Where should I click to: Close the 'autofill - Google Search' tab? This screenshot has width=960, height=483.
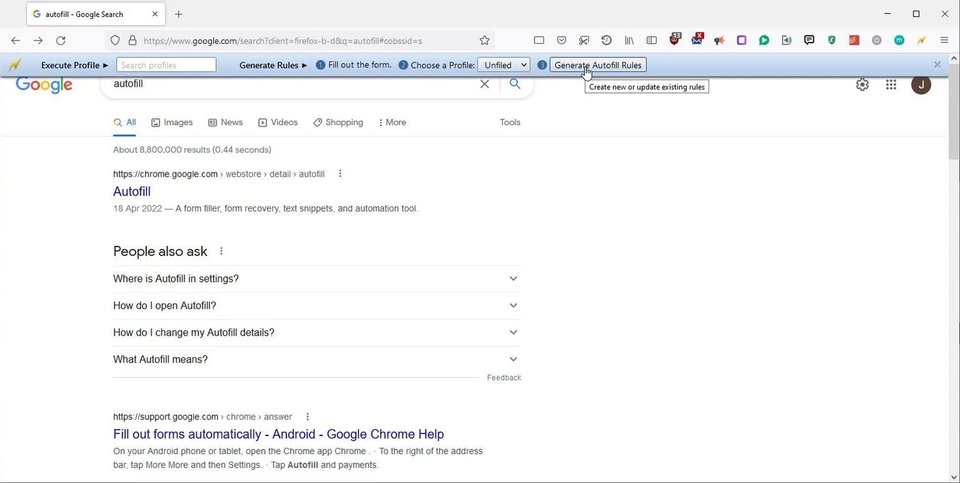(x=155, y=14)
